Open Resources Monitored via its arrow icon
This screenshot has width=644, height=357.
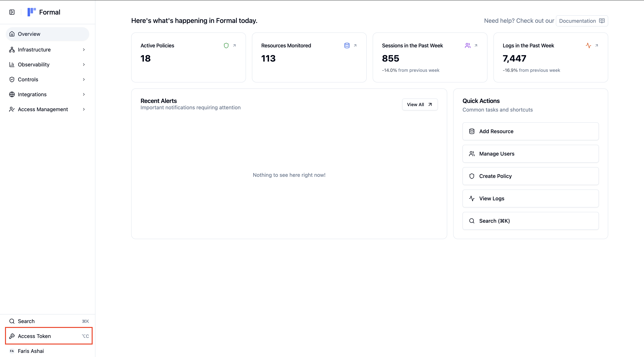coord(355,46)
